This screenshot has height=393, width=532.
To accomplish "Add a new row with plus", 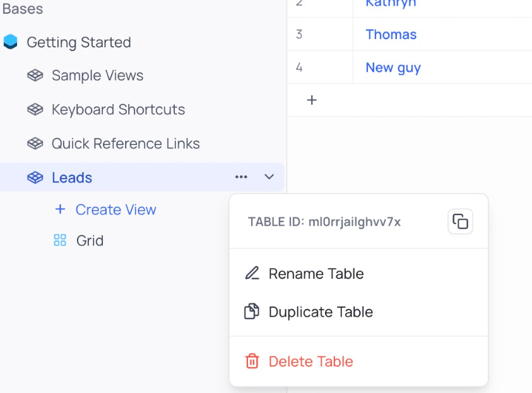I will (312, 100).
